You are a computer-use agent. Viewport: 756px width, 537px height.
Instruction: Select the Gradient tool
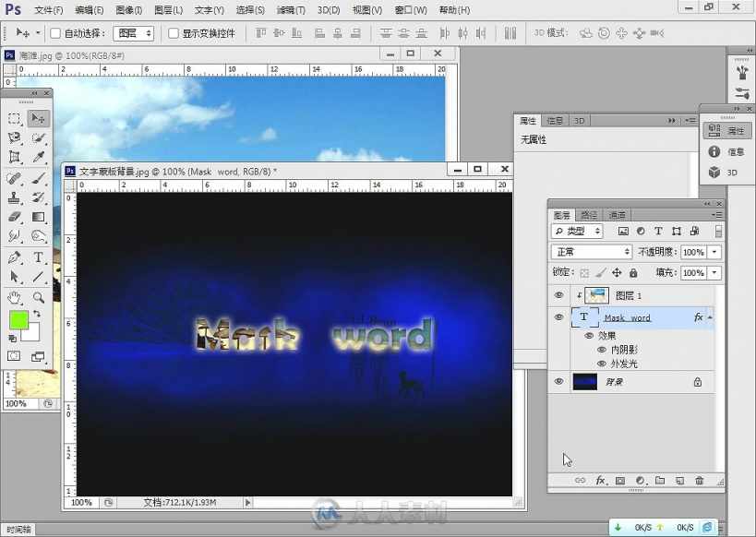pos(38,217)
